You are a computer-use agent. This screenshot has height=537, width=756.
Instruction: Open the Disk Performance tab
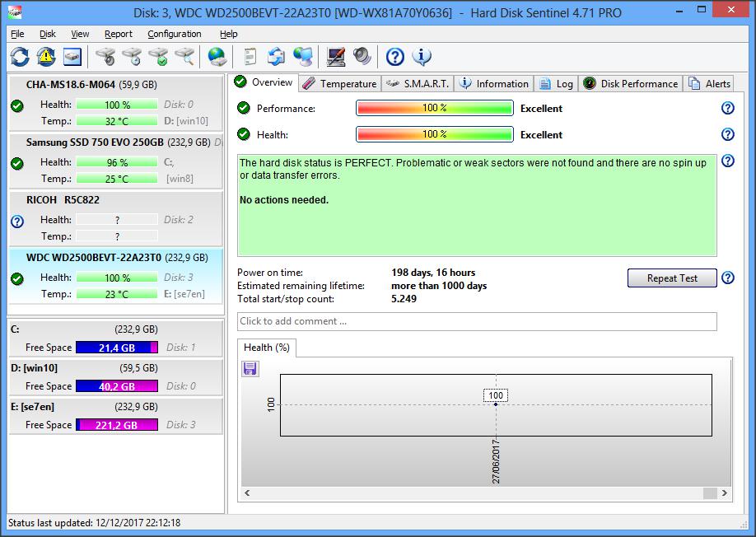click(x=631, y=83)
